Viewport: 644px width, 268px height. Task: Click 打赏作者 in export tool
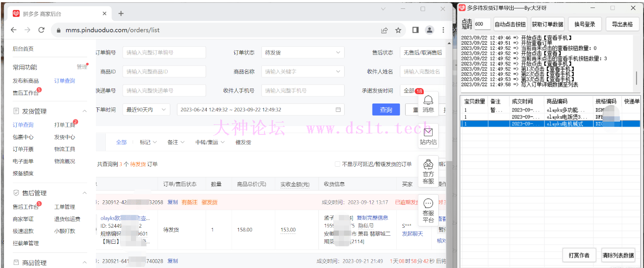(x=579, y=255)
